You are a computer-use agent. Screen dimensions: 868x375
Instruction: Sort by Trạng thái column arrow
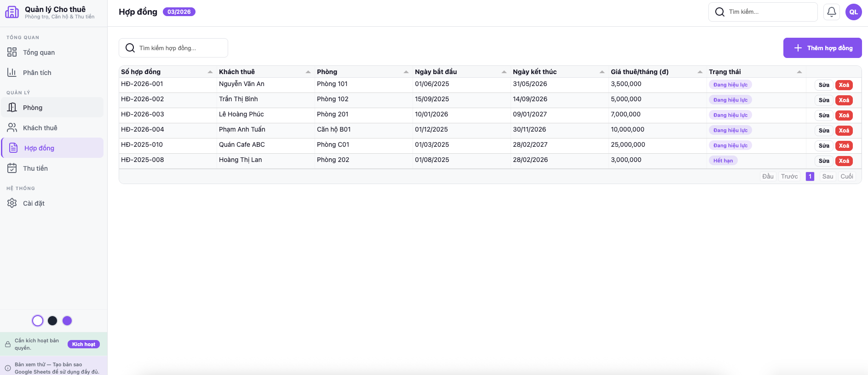coord(799,72)
